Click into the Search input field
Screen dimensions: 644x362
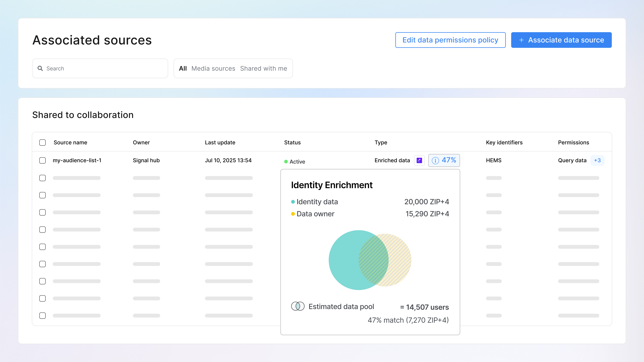[x=100, y=68]
